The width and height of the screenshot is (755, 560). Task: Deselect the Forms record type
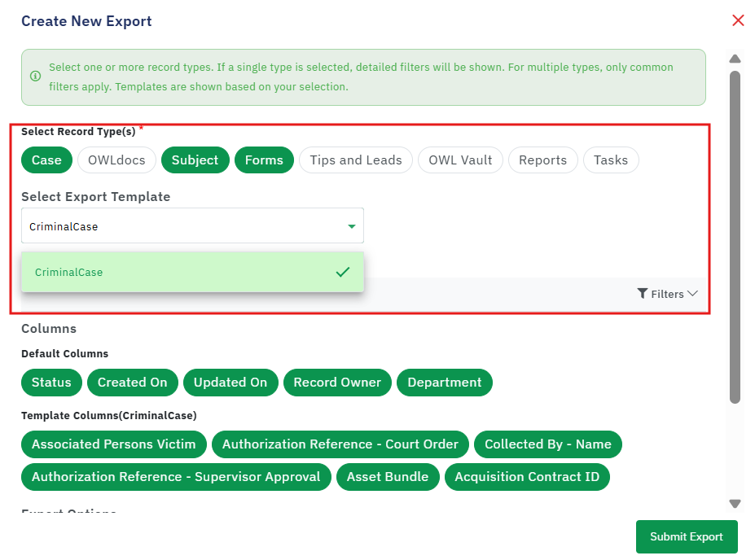[264, 160]
